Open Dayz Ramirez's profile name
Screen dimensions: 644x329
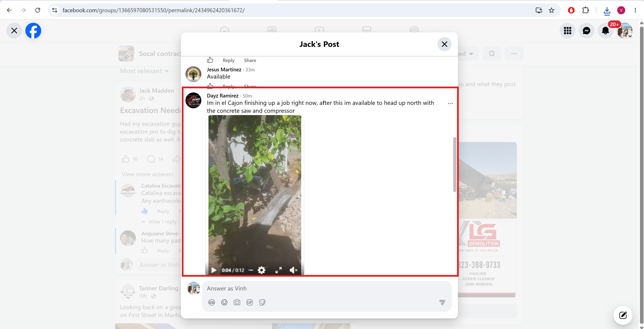tap(223, 96)
